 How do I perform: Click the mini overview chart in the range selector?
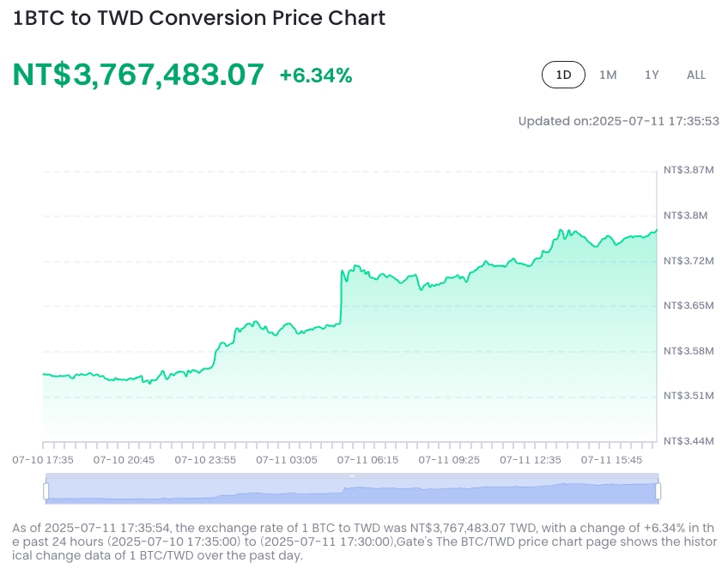(x=352, y=492)
